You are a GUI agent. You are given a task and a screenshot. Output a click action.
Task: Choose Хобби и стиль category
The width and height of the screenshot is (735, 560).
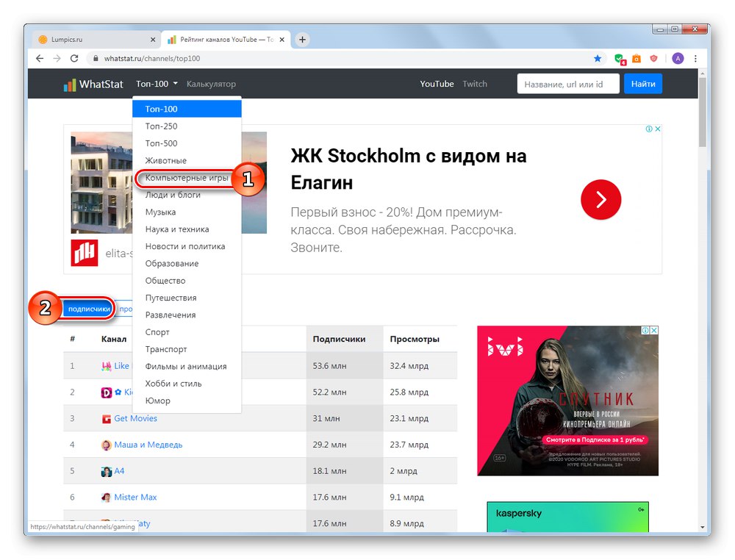click(x=187, y=384)
